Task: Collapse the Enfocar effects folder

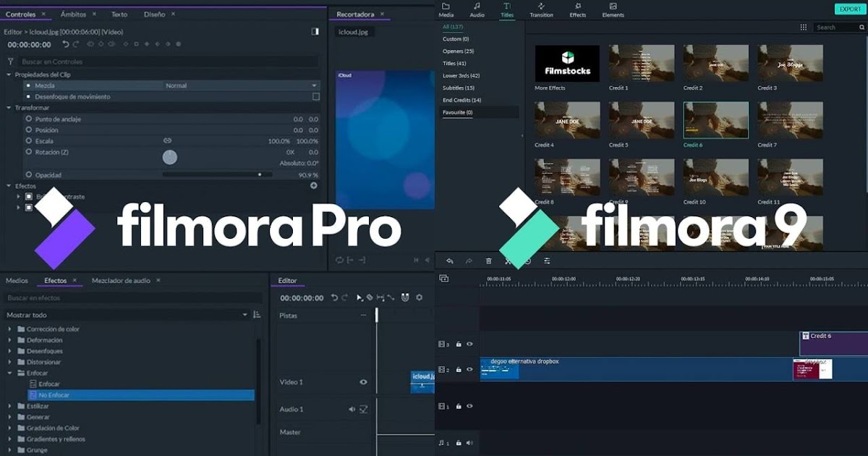Action: [x=11, y=373]
